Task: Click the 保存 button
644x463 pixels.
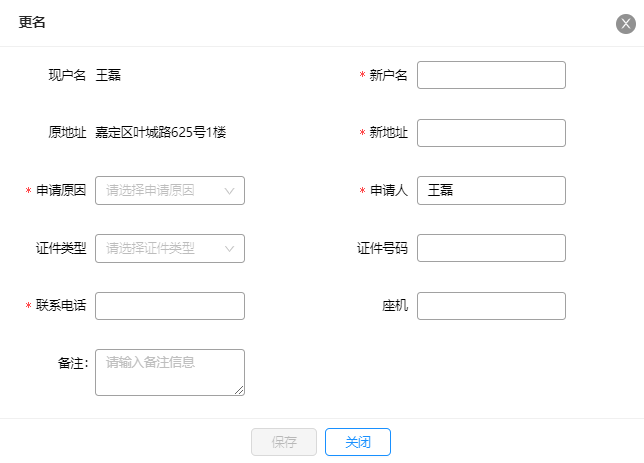Action: click(x=284, y=442)
